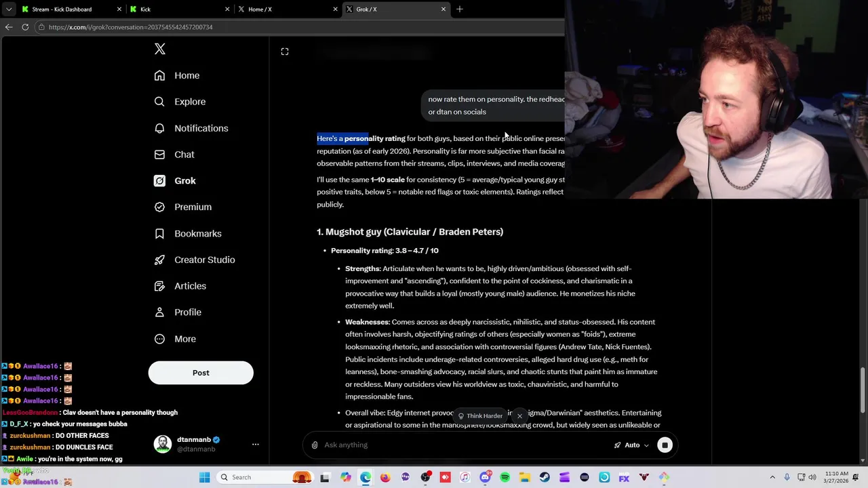Viewport: 868px width, 488px height.
Task: View site information lock icon
Action: (41, 27)
